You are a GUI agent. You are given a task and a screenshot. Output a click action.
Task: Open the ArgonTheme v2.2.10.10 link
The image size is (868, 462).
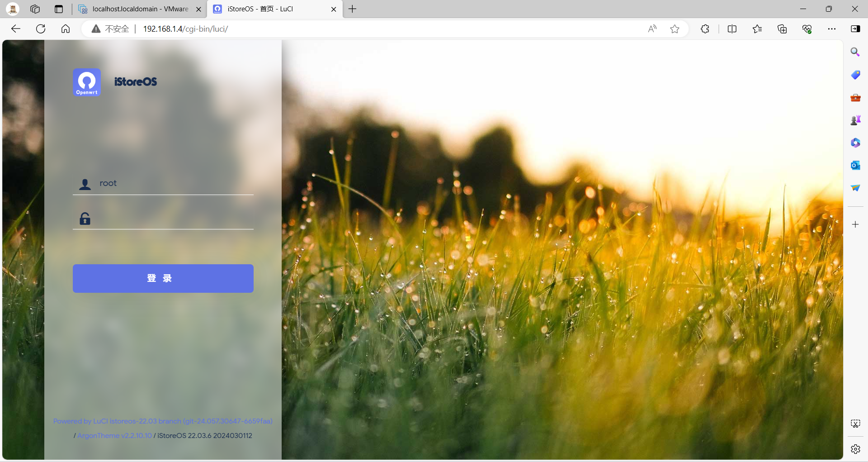[x=114, y=435]
